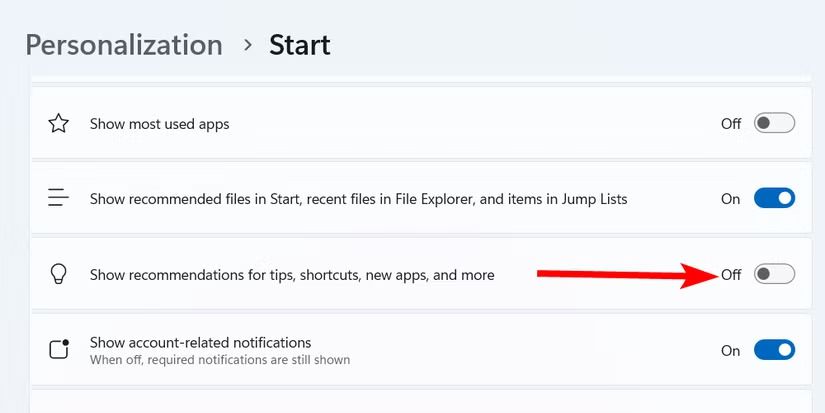Click the breadcrumb chevron after Personalization
Viewport: 825px width, 413px height.
(246, 46)
